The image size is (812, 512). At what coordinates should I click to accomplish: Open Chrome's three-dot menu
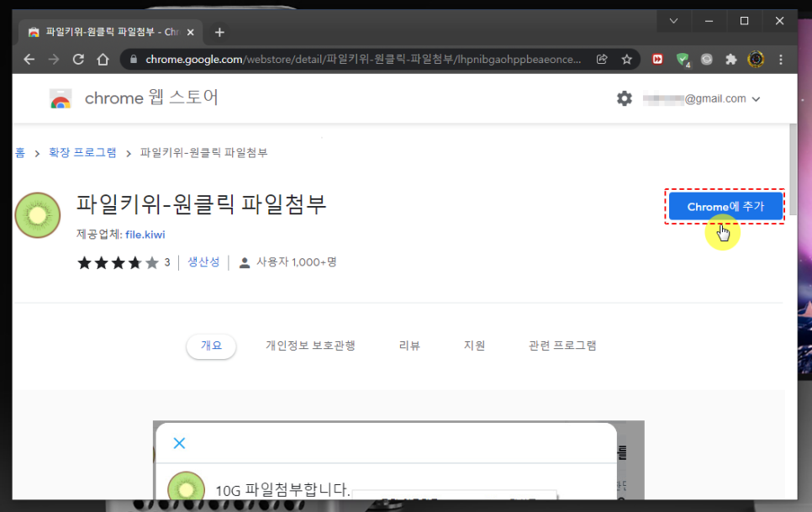[780, 60]
